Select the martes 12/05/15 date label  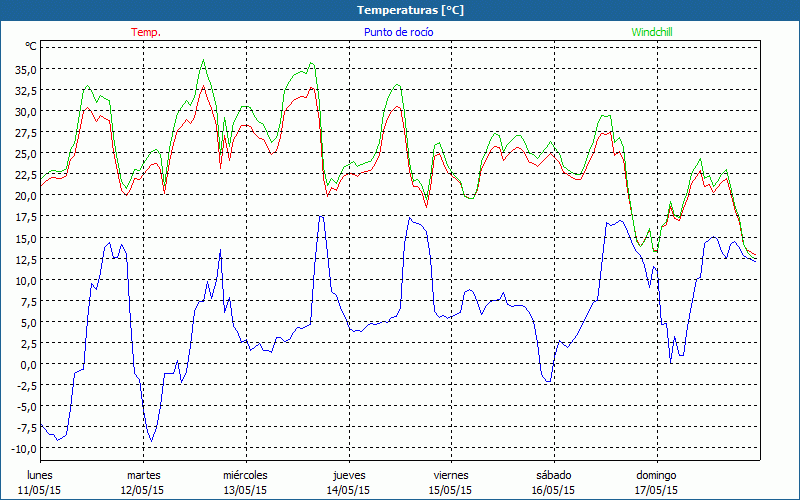pyautogui.click(x=143, y=482)
